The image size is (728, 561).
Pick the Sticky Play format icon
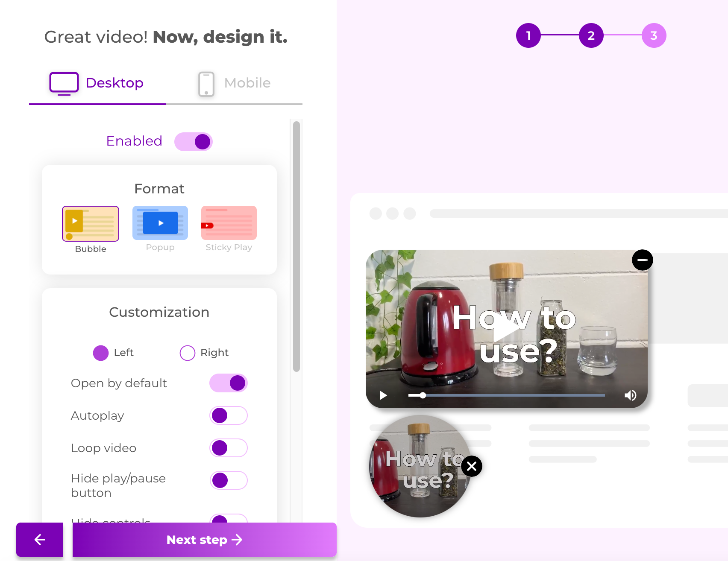[x=229, y=223]
